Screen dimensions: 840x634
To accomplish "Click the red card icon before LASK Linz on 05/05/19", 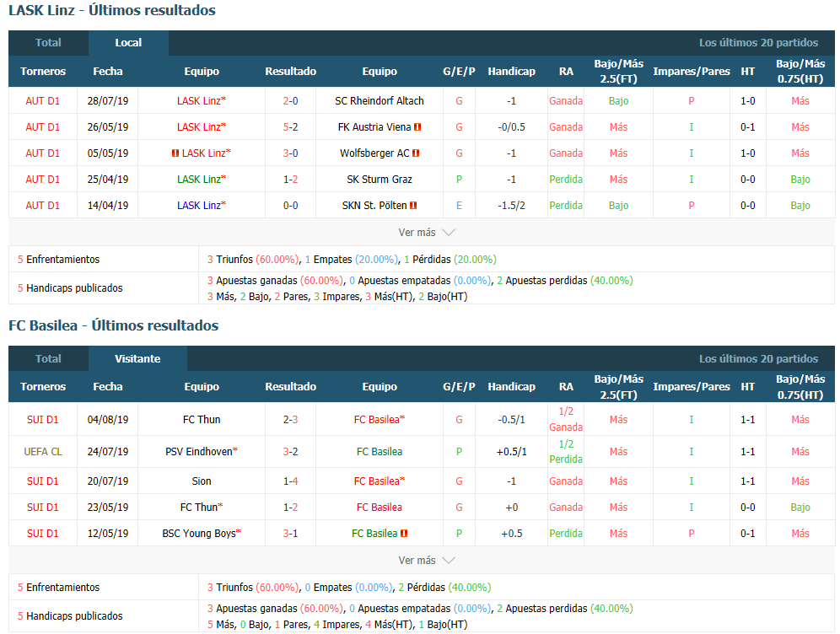I will click(x=175, y=153).
